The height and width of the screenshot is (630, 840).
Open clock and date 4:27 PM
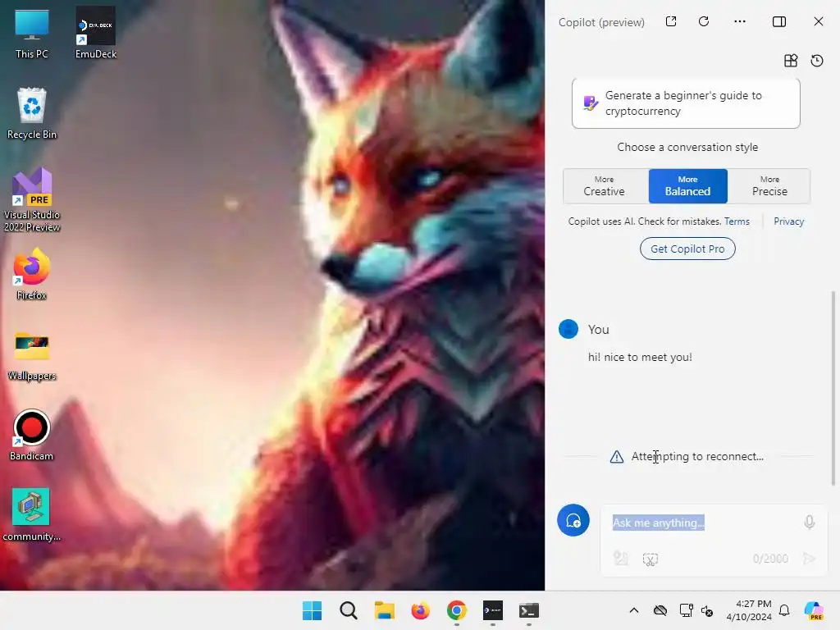[749, 610]
